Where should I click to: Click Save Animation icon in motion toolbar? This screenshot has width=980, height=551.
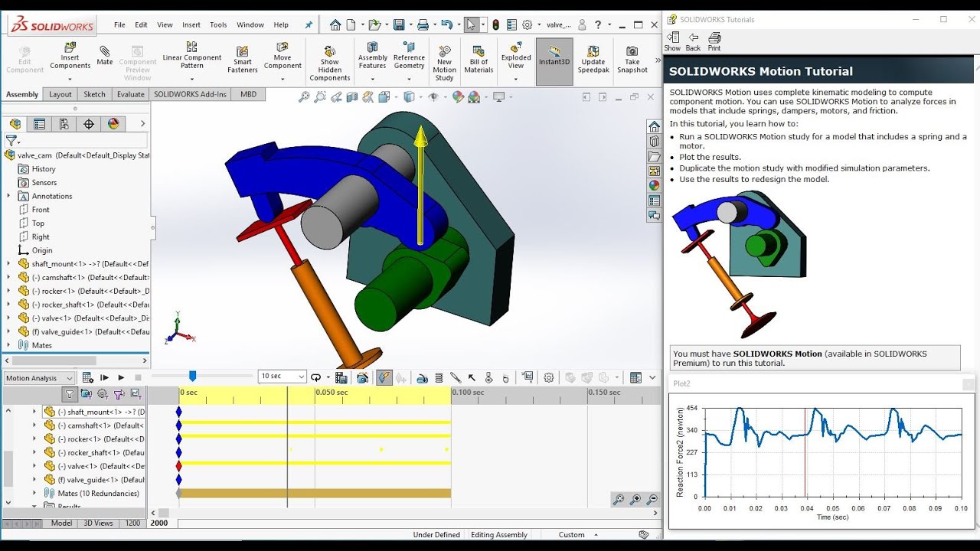click(341, 377)
